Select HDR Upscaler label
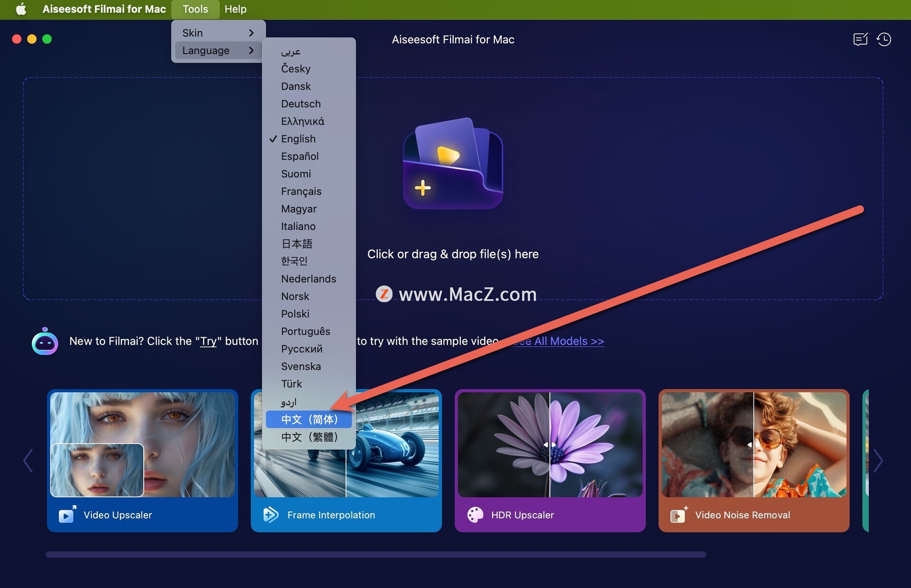The height and width of the screenshot is (588, 911). (522, 515)
